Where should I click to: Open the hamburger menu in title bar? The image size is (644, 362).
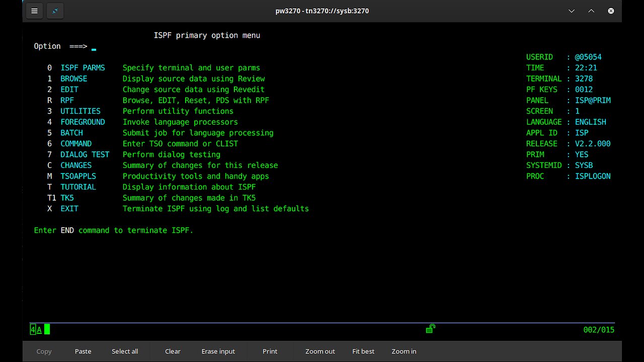coord(34,11)
